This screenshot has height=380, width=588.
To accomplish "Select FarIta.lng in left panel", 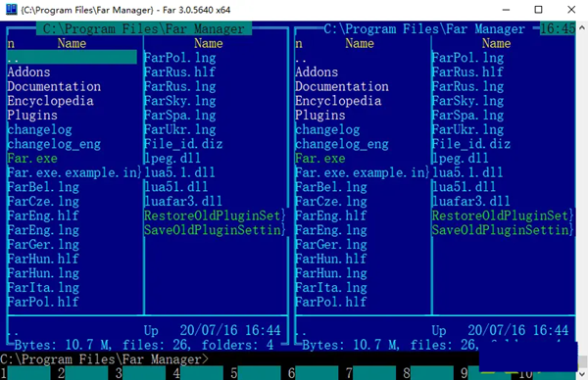I will click(x=43, y=287).
